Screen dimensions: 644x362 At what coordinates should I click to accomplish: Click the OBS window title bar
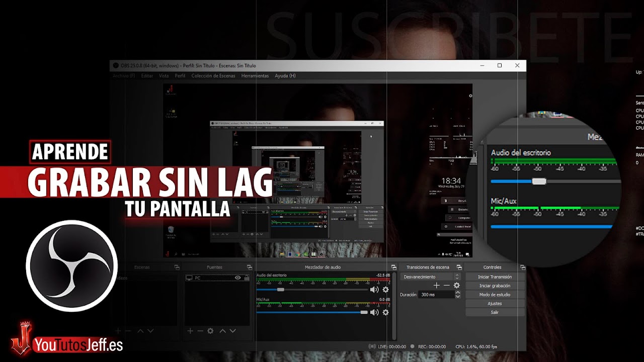(x=317, y=65)
